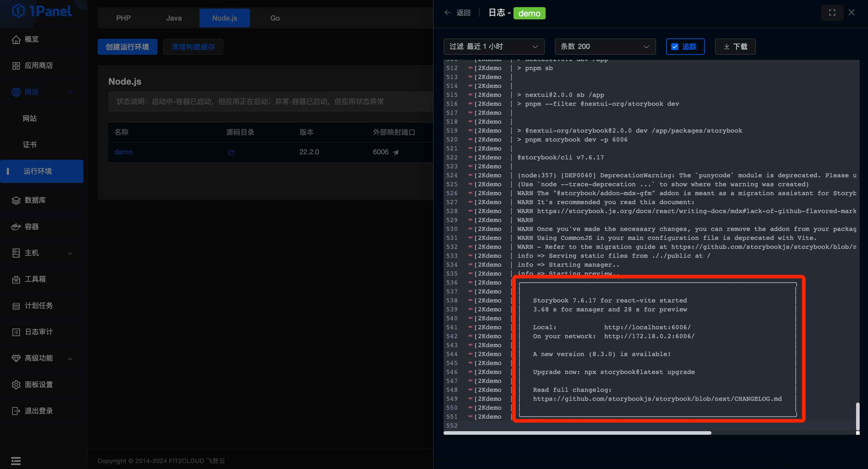Screen dimensions: 868x469
Task: Click the download arrow icon in 下载
Action: (x=727, y=46)
